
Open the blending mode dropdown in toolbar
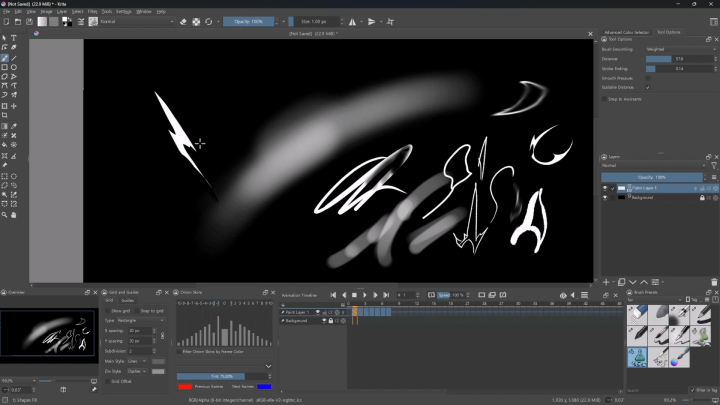coord(135,21)
